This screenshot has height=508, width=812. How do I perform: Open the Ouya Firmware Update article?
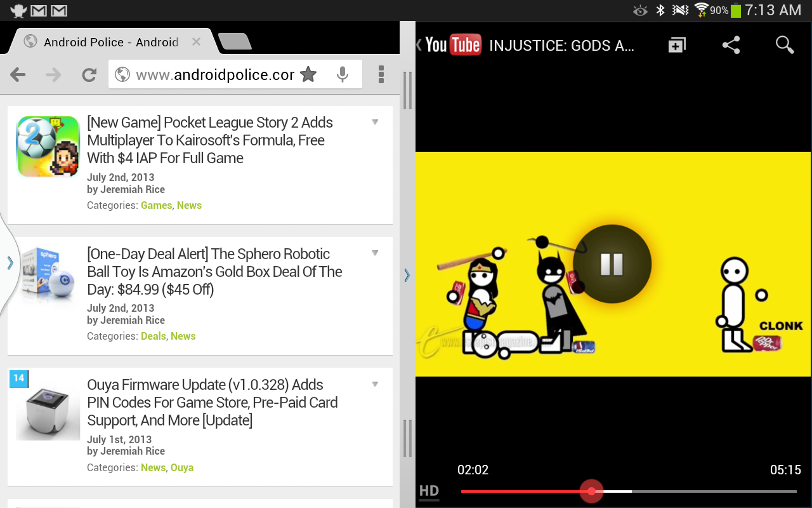coord(213,403)
